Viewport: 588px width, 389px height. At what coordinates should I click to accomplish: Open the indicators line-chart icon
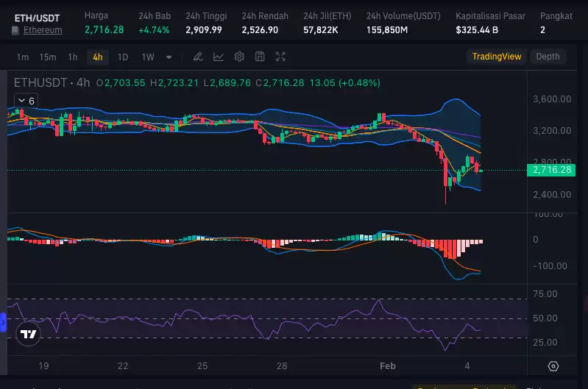[219, 57]
